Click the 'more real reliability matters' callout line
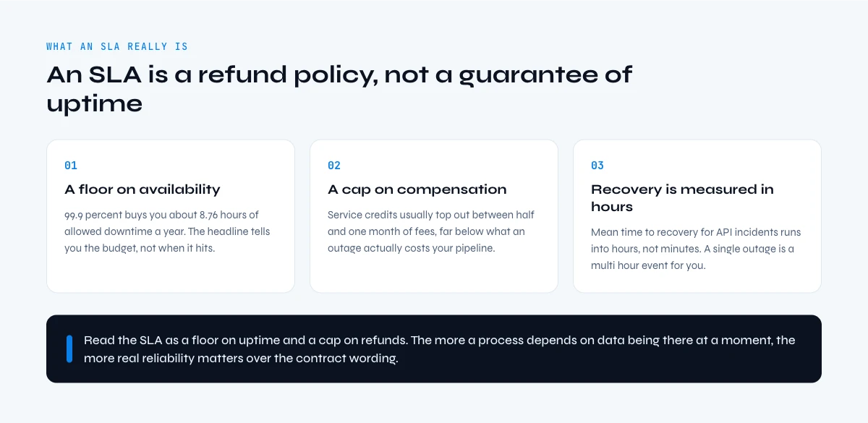The image size is (868, 423). 241,358
